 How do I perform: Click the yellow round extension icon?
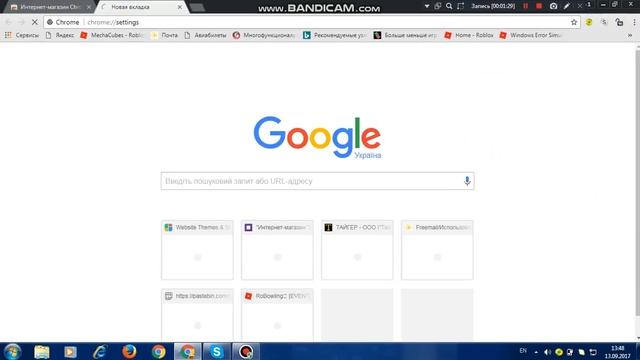coord(589,22)
